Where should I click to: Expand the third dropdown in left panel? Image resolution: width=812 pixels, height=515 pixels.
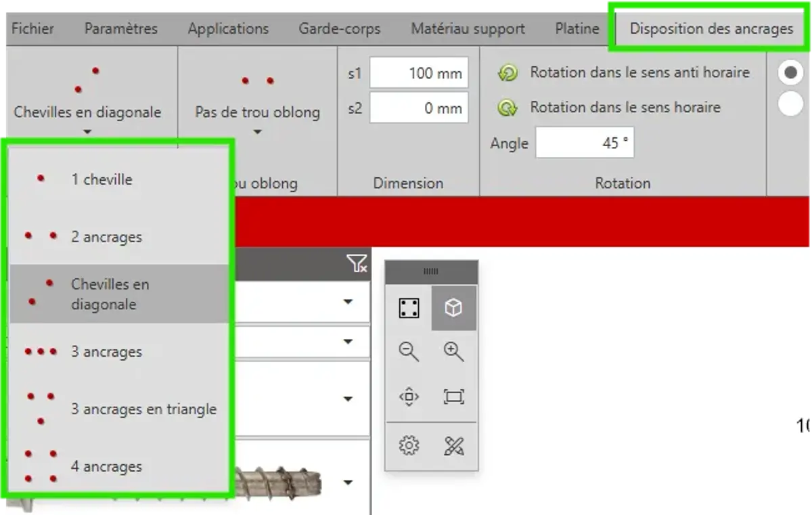pyautogui.click(x=348, y=399)
